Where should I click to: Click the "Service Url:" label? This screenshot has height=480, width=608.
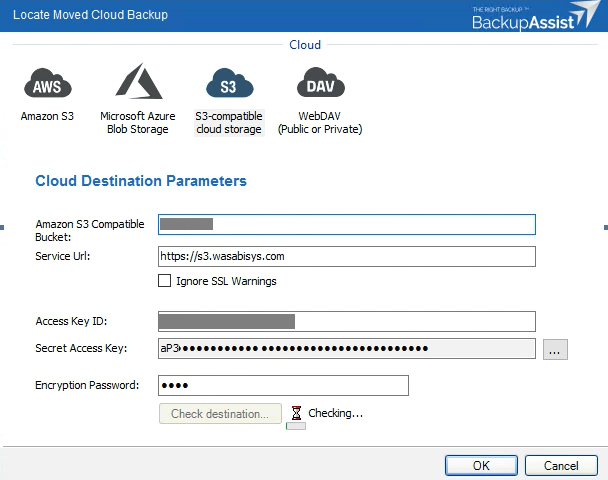tap(62, 256)
